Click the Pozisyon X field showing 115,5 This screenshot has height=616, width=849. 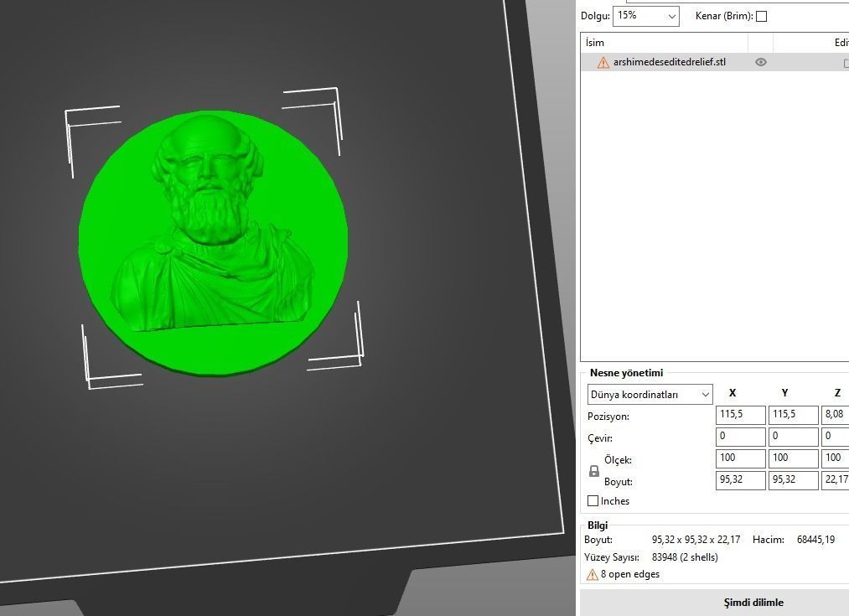pyautogui.click(x=740, y=415)
